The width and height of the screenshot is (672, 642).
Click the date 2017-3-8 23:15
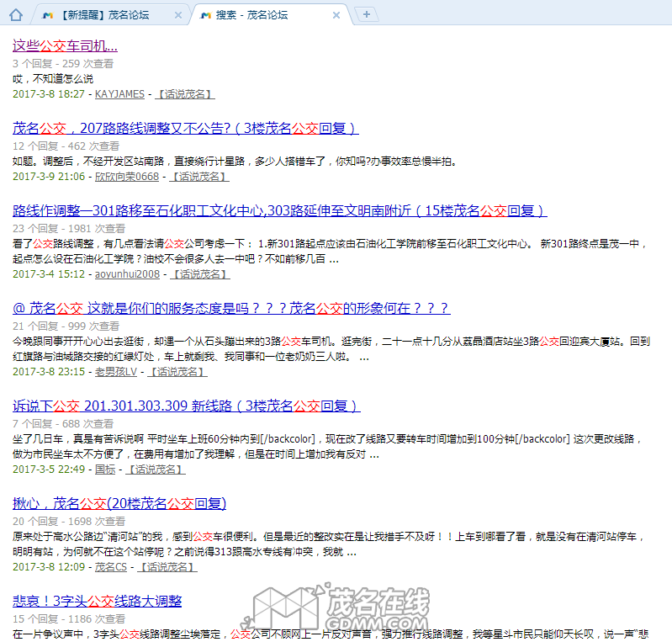coord(49,371)
